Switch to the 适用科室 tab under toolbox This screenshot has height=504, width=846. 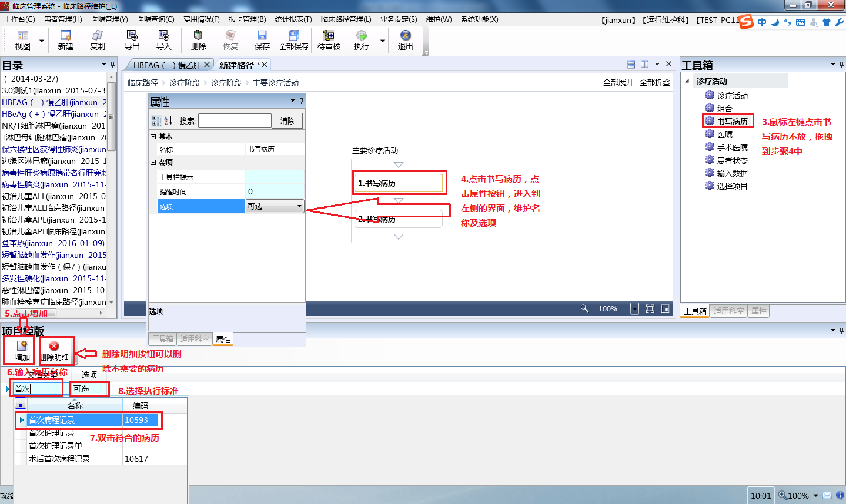[729, 311]
